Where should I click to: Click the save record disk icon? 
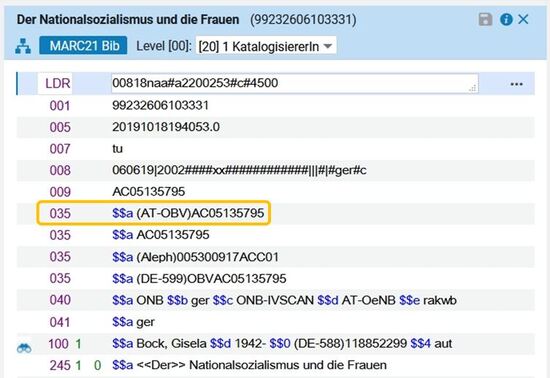tap(485, 19)
